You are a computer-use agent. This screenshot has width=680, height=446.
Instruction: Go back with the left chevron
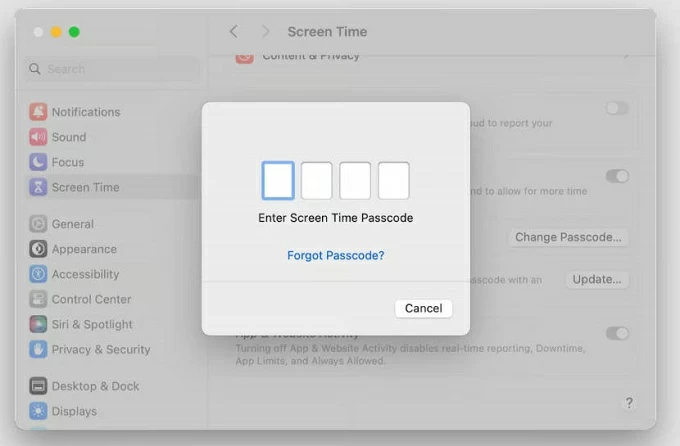click(x=234, y=32)
